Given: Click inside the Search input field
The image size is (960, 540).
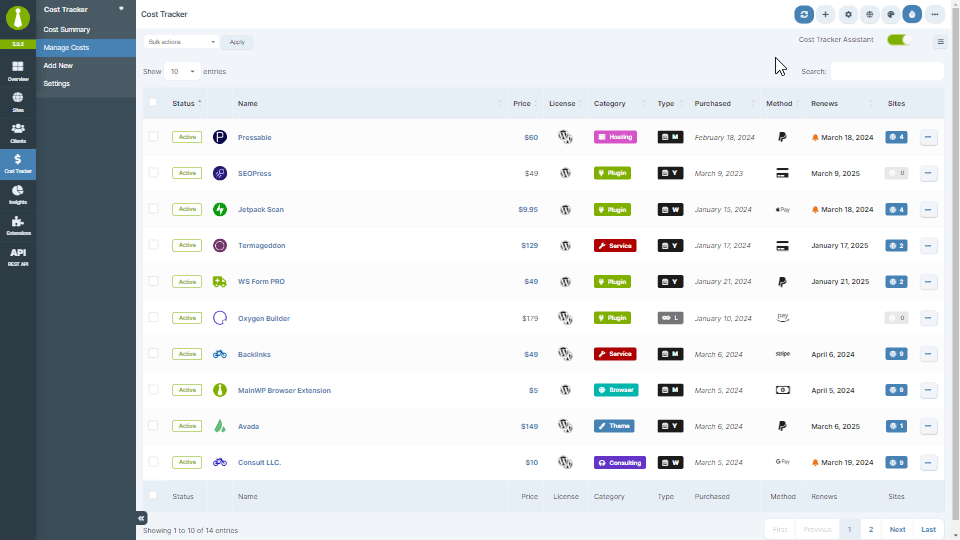Looking at the screenshot, I should point(887,72).
